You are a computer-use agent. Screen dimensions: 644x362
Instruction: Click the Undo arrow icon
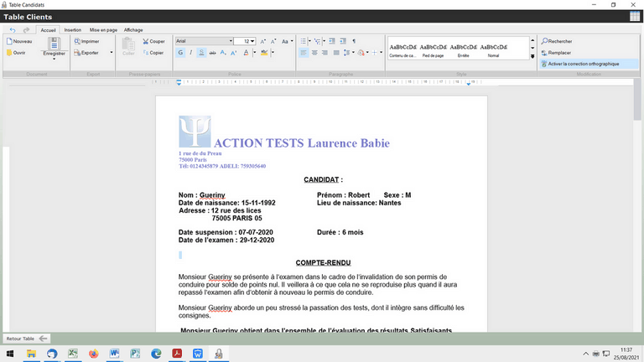point(13,30)
